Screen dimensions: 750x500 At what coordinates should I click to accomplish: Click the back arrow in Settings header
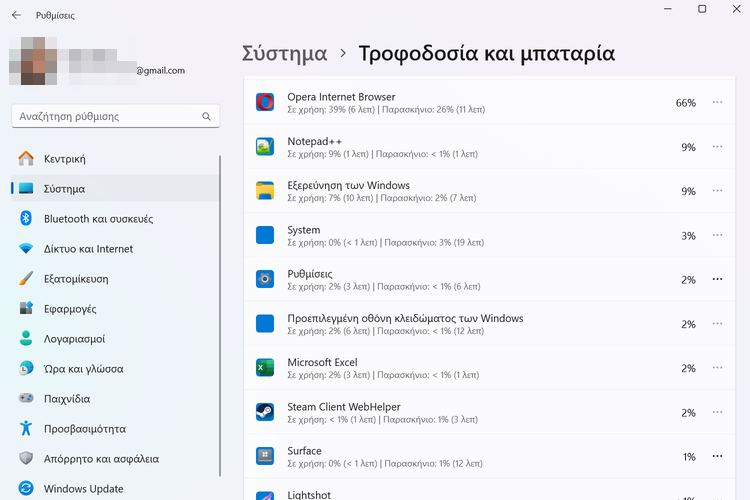click(16, 15)
